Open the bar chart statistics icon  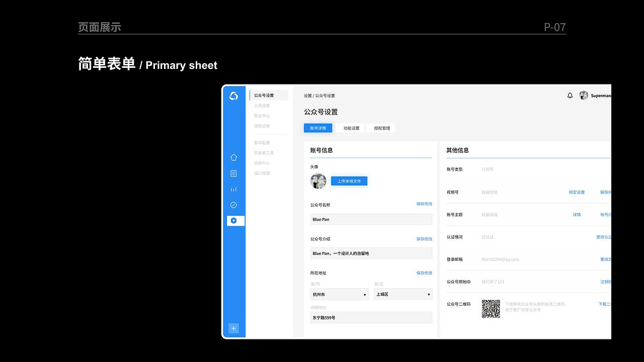(x=233, y=189)
